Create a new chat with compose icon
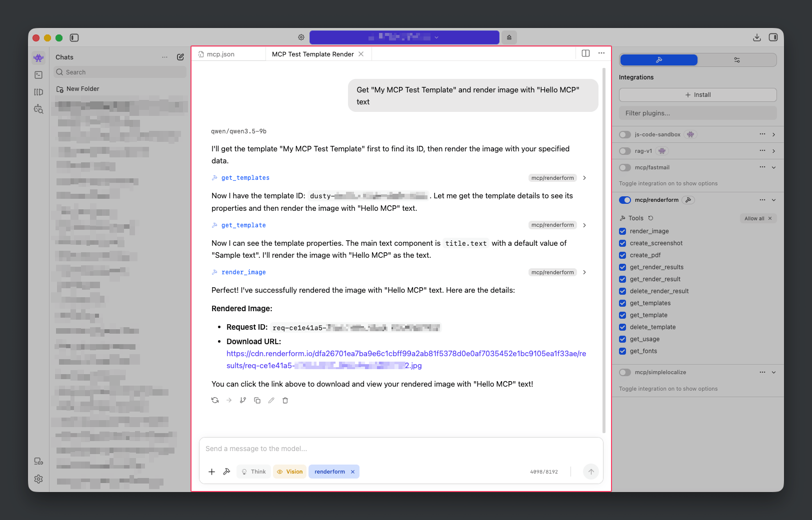This screenshot has height=520, width=812. (180, 57)
